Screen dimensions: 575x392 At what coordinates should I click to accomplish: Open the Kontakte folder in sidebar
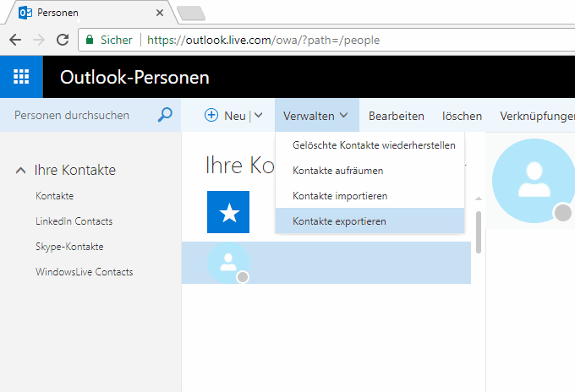[x=55, y=196]
